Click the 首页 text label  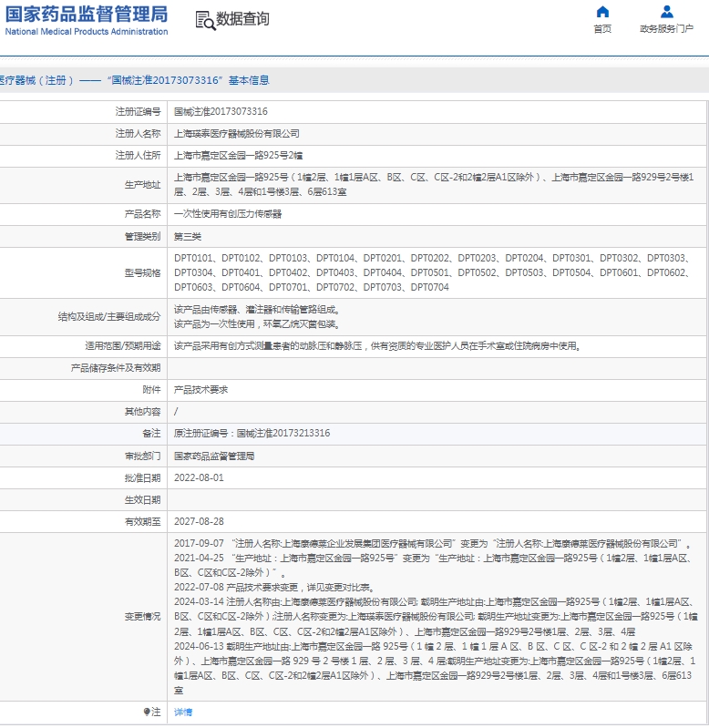[x=602, y=29]
